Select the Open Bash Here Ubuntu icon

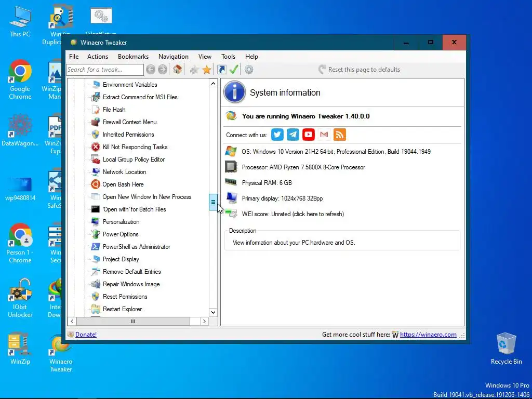point(96,184)
